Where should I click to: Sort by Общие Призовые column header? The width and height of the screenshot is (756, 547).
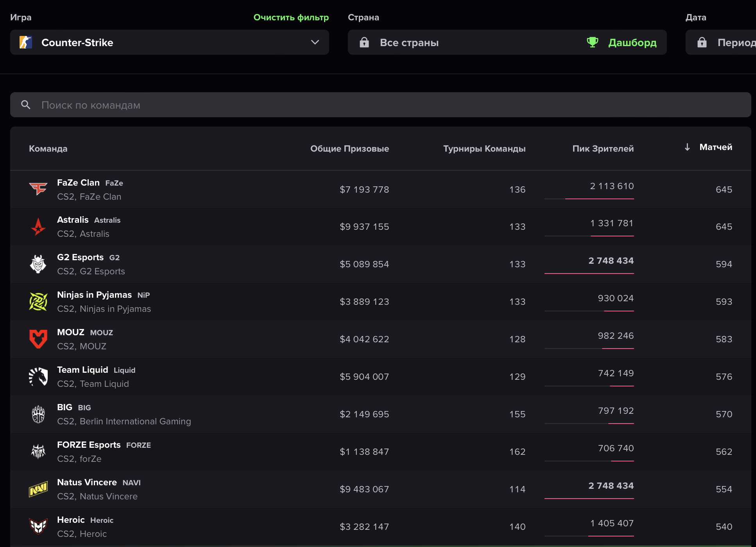(349, 148)
